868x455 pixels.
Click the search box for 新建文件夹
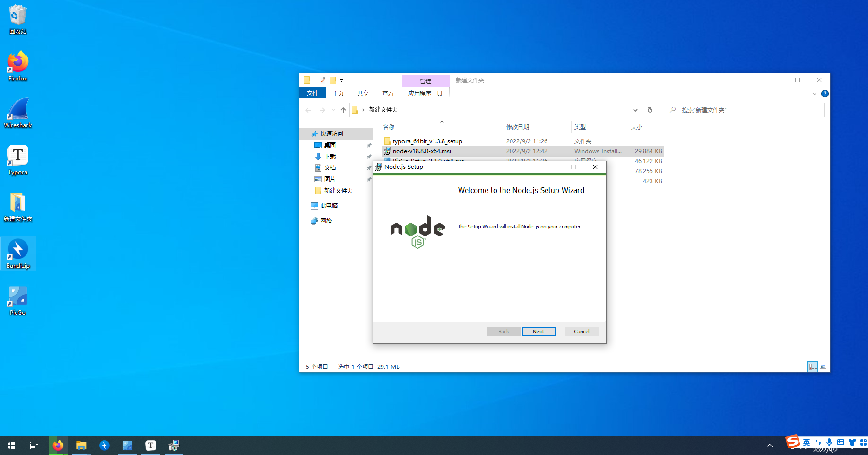coord(744,110)
